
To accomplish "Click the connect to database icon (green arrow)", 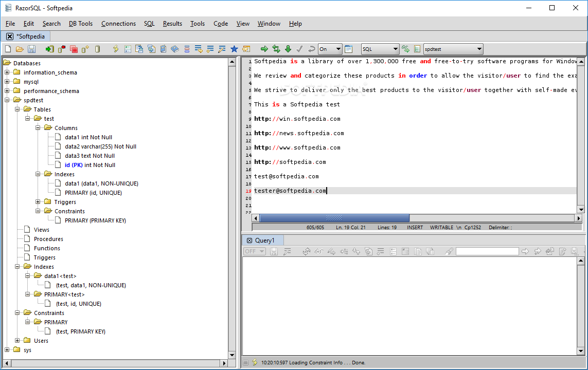I will [49, 49].
